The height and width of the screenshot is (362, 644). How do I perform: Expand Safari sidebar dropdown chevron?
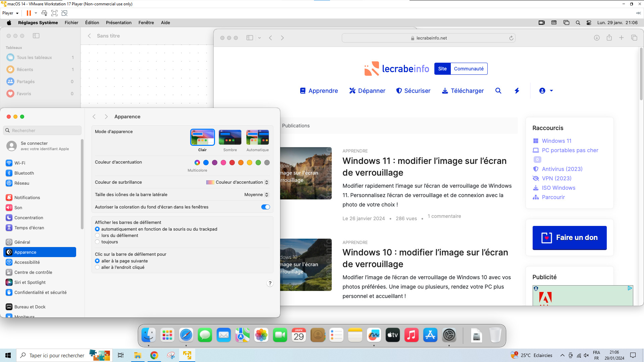point(260,38)
